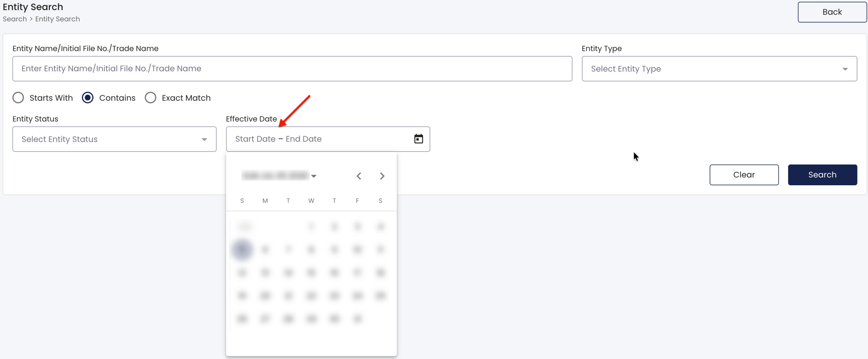This screenshot has width=868, height=359.
Task: Select the Starts With radio button
Action: (18, 98)
